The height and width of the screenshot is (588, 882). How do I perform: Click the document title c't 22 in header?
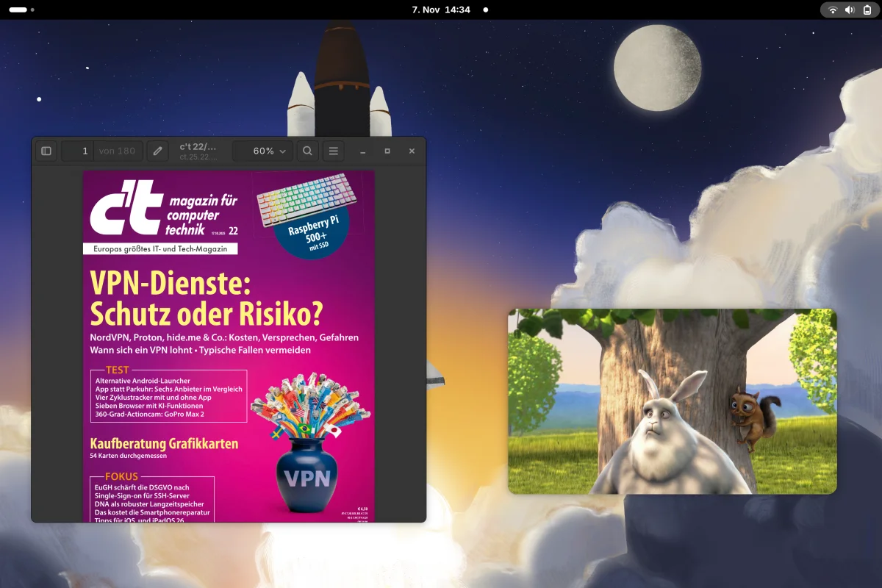point(198,146)
